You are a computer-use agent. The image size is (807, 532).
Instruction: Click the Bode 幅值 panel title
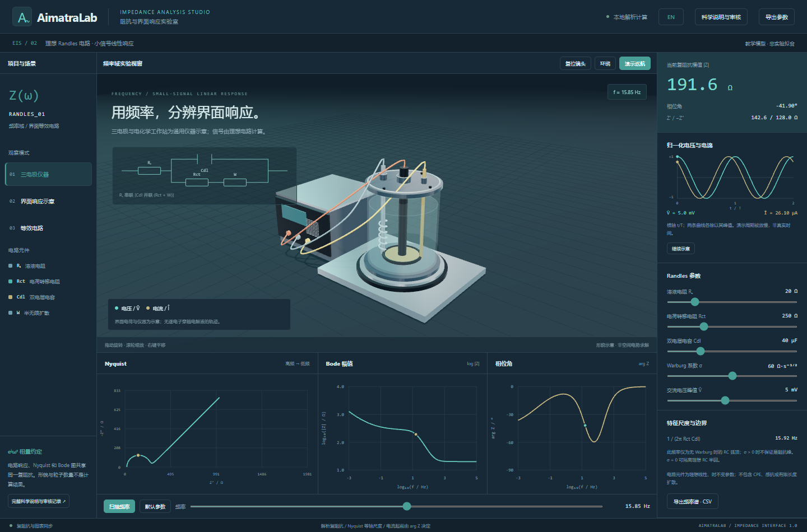pos(339,364)
